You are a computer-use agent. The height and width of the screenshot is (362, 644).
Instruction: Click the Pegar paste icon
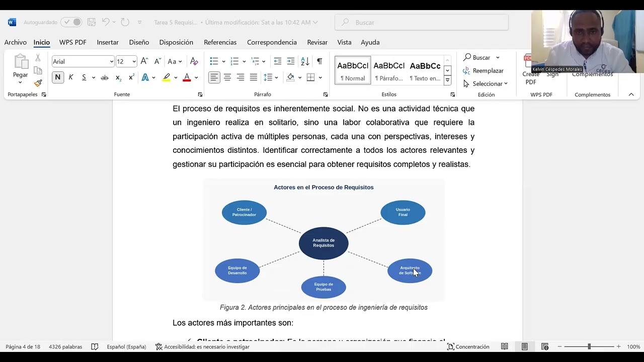[21, 62]
